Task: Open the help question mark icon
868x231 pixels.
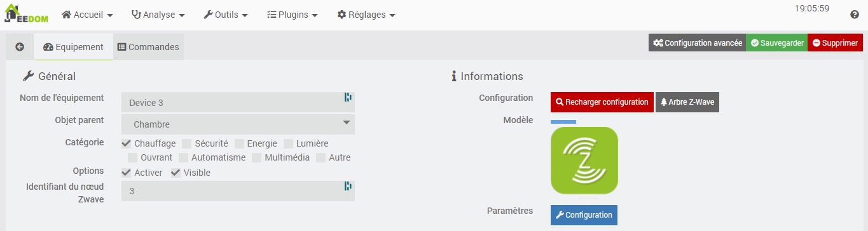Action: [855, 15]
